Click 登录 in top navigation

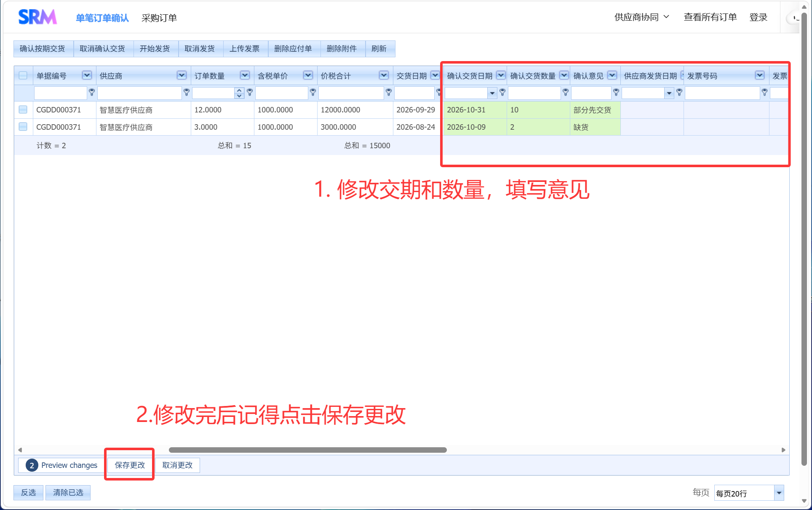(x=758, y=17)
